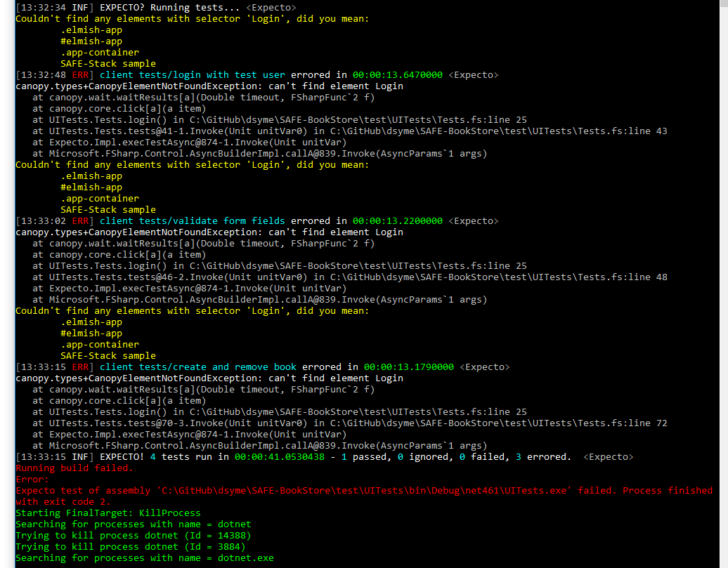Image resolution: width=728 pixels, height=568 pixels.
Task: Click stack trace line ending 'Tests.fs:line 43'
Action: pos(350,131)
